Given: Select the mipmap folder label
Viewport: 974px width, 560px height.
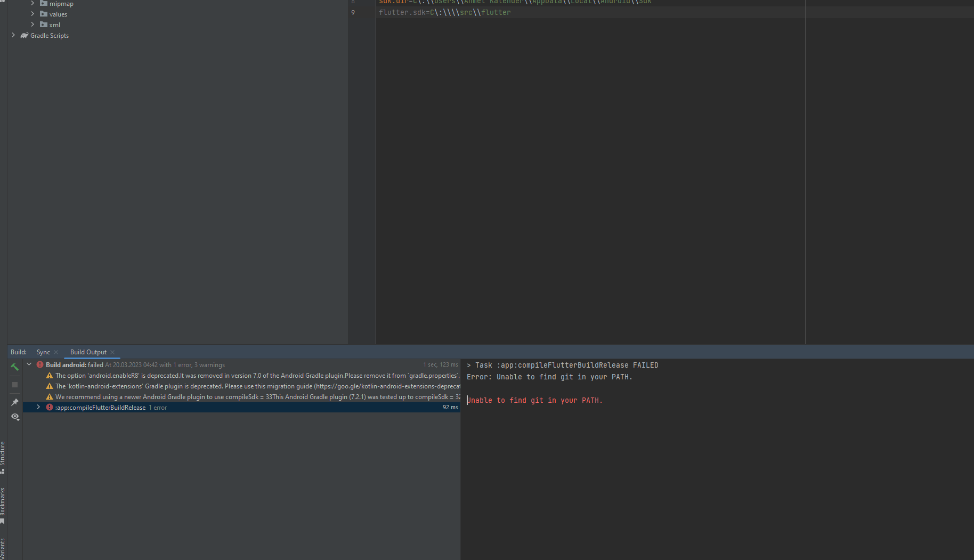Looking at the screenshot, I should 61,4.
